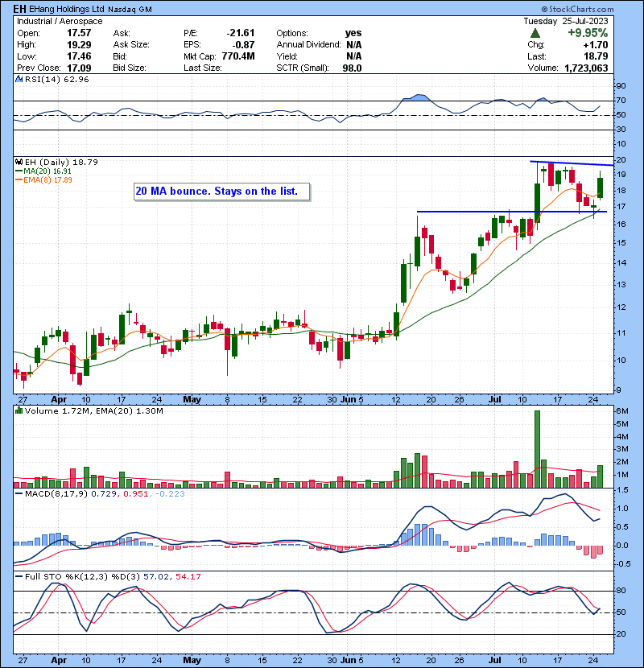Click the EMA(8) 17.89 legend entry
Image resolution: width=644 pixels, height=668 pixels.
[43, 179]
